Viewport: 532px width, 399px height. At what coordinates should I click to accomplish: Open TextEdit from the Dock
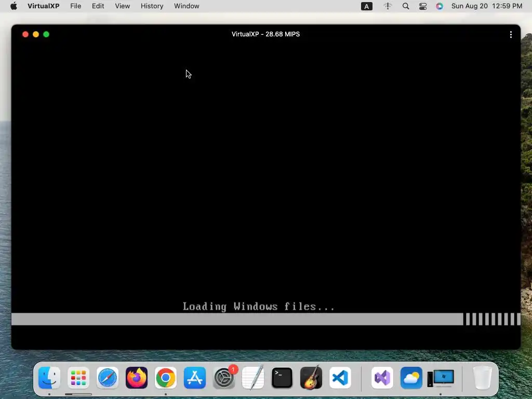(253, 378)
